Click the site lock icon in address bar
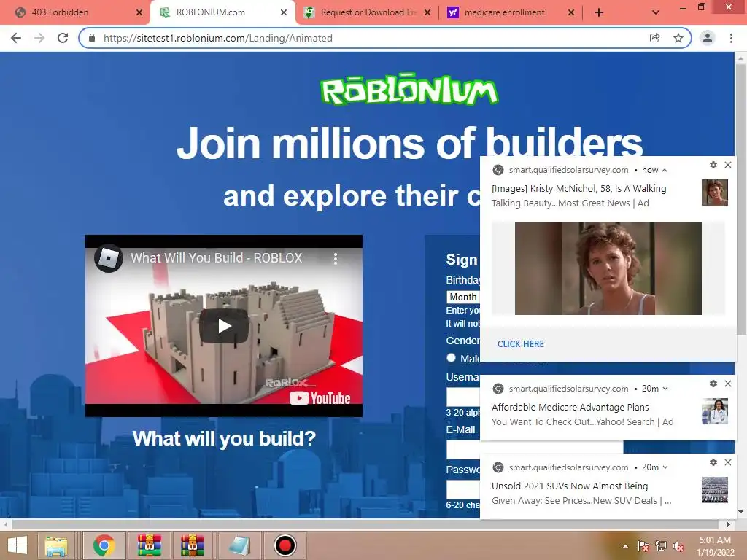The width and height of the screenshot is (747, 560). point(92,38)
